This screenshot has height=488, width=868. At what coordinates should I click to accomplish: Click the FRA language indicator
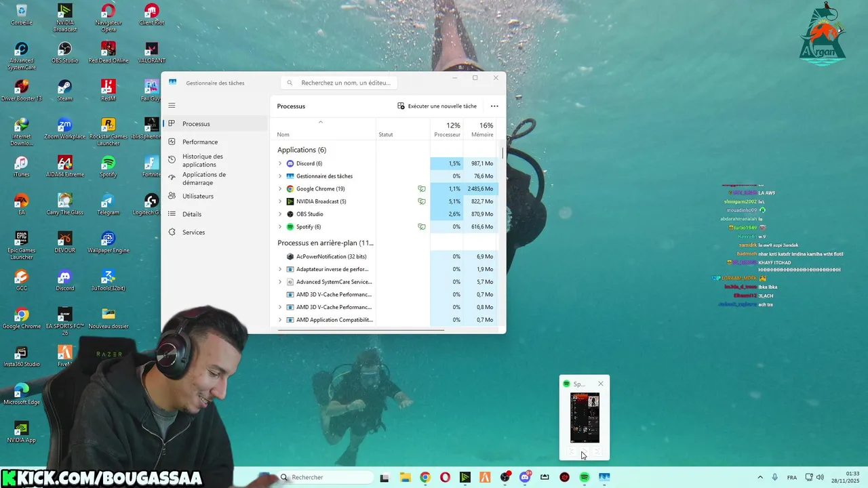(791, 477)
